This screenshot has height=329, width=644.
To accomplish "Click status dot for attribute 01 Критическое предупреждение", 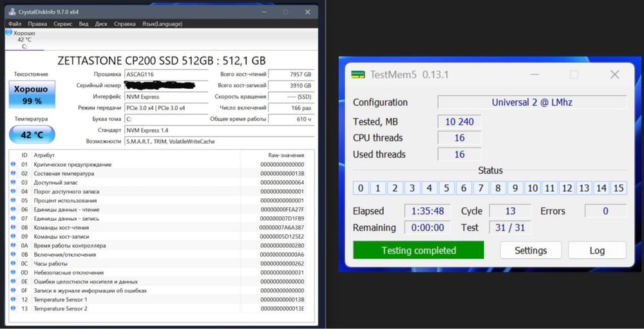I will [13, 164].
